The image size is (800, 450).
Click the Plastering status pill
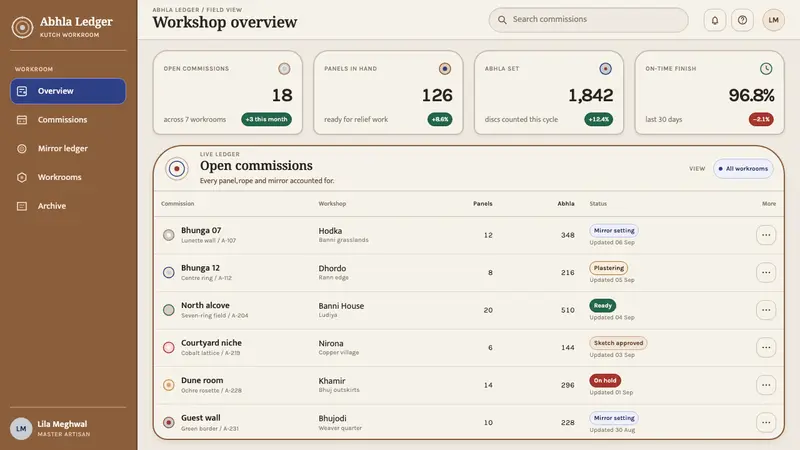click(x=609, y=268)
